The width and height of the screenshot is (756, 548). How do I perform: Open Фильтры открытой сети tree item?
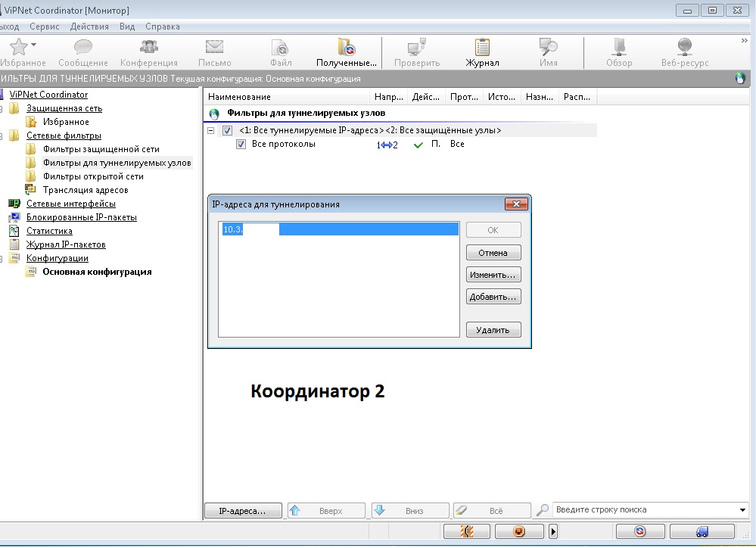tap(93, 176)
